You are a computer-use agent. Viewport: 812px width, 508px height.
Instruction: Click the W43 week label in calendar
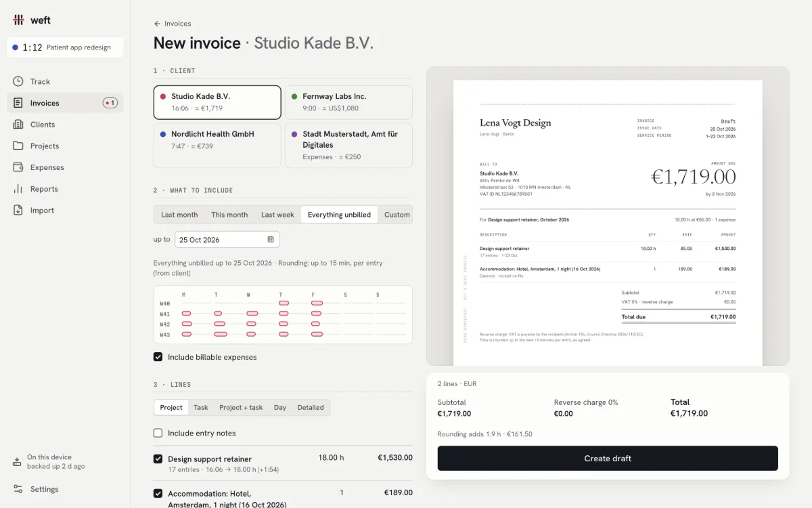[165, 335]
